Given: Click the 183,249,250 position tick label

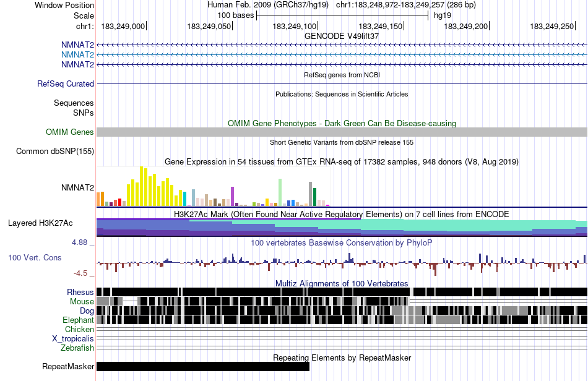Looking at the screenshot, I should [x=552, y=26].
